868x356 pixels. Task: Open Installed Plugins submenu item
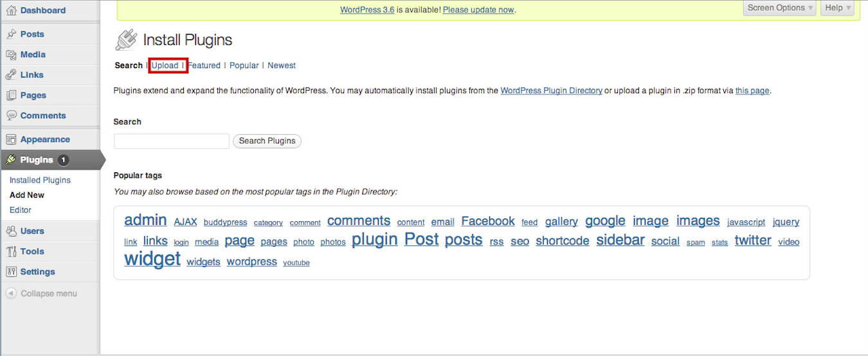pyautogui.click(x=40, y=181)
